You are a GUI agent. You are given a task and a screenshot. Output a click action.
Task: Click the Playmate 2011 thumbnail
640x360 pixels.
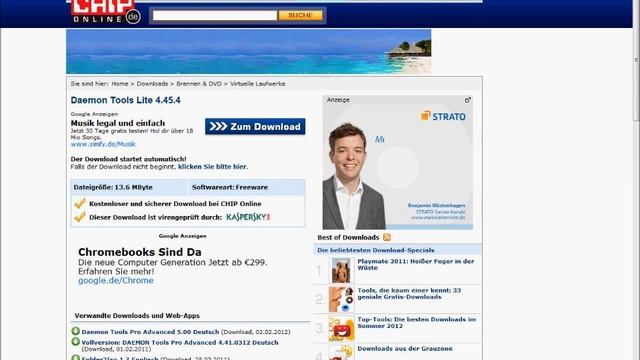(341, 270)
